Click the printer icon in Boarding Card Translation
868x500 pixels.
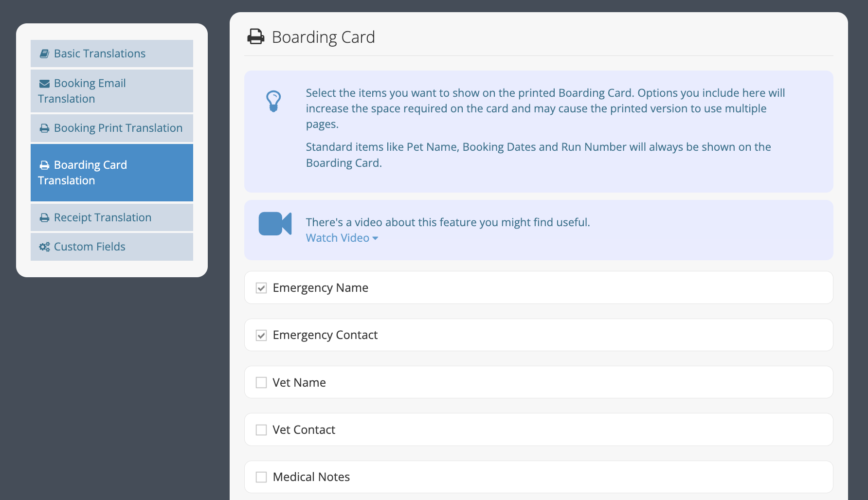(44, 165)
